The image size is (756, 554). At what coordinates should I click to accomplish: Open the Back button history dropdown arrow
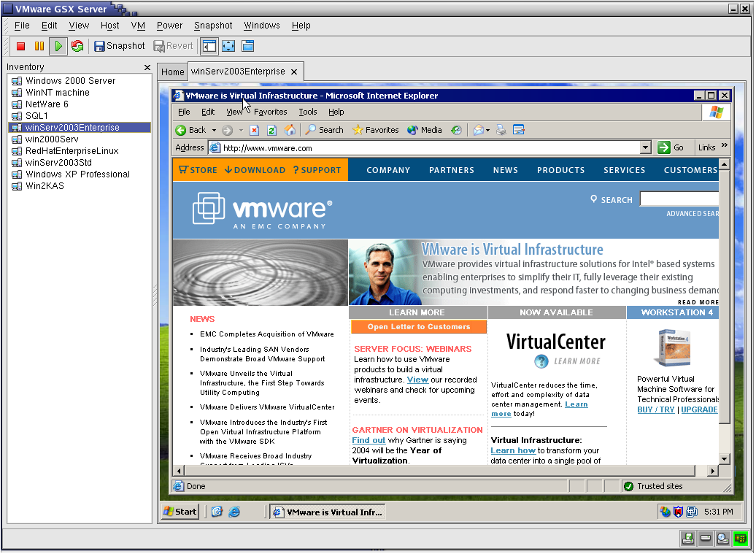click(x=214, y=130)
